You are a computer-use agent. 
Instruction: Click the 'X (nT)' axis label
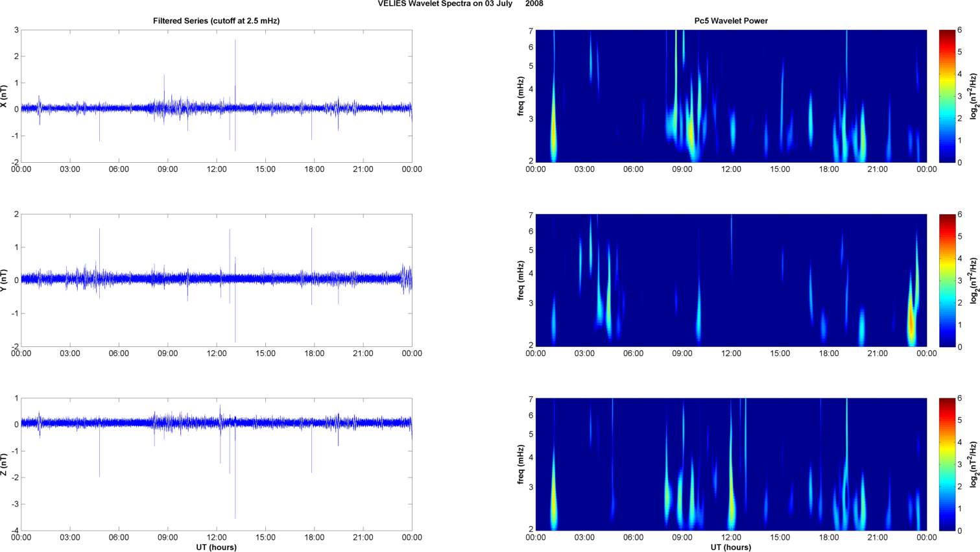pos(4,96)
